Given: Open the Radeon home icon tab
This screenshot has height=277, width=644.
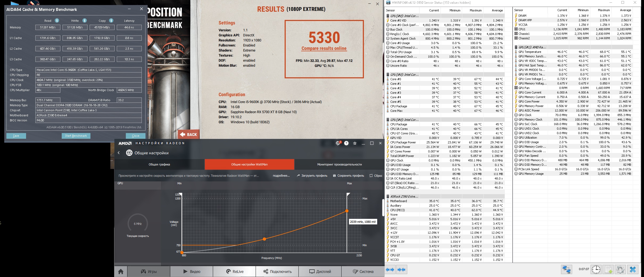Looking at the screenshot, I should [x=121, y=271].
